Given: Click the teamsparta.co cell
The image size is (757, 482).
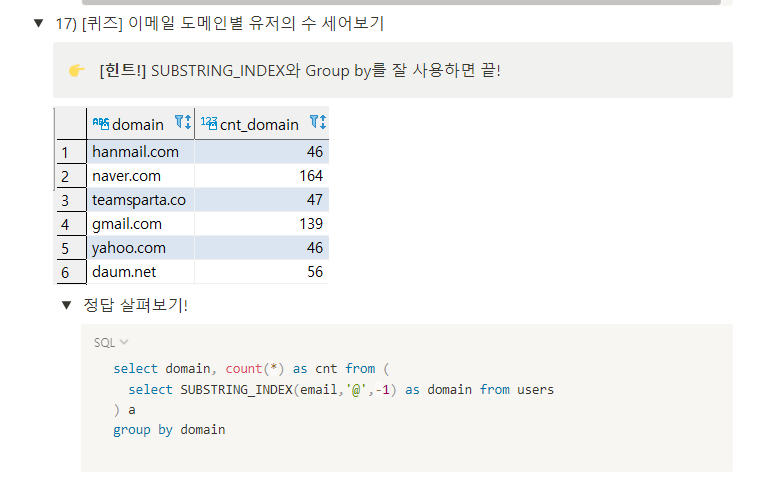Looking at the screenshot, I should [140, 200].
